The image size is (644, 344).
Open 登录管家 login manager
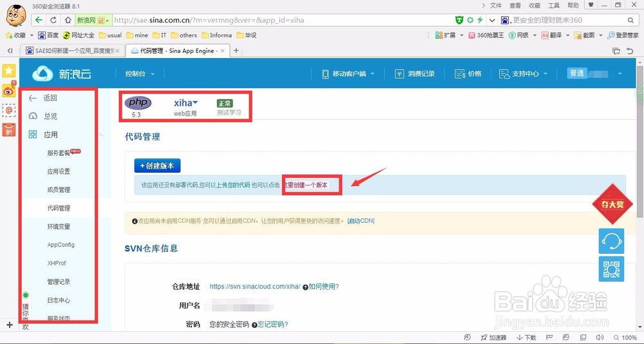click(x=623, y=35)
